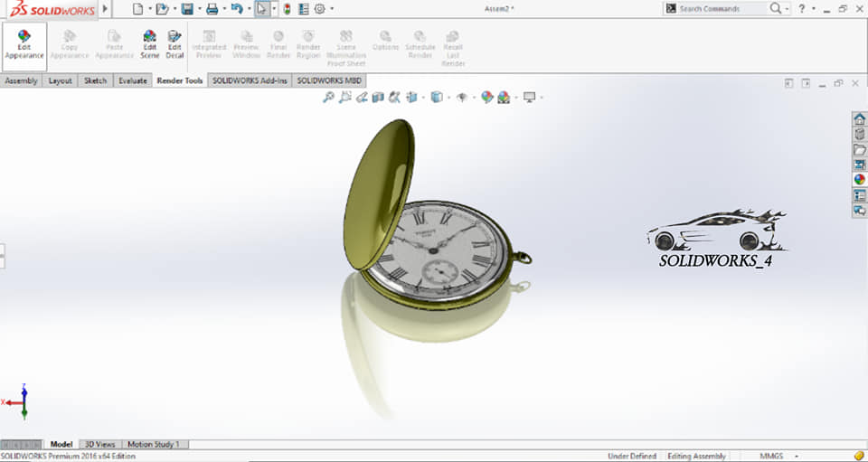868x462 pixels.
Task: Open the Options gear dropdown arrow
Action: coord(332,9)
